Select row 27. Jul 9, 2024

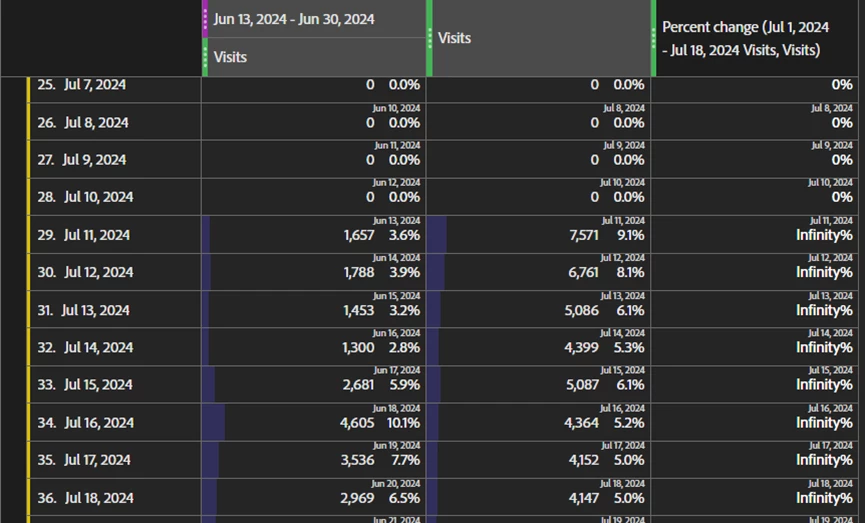tap(115, 159)
